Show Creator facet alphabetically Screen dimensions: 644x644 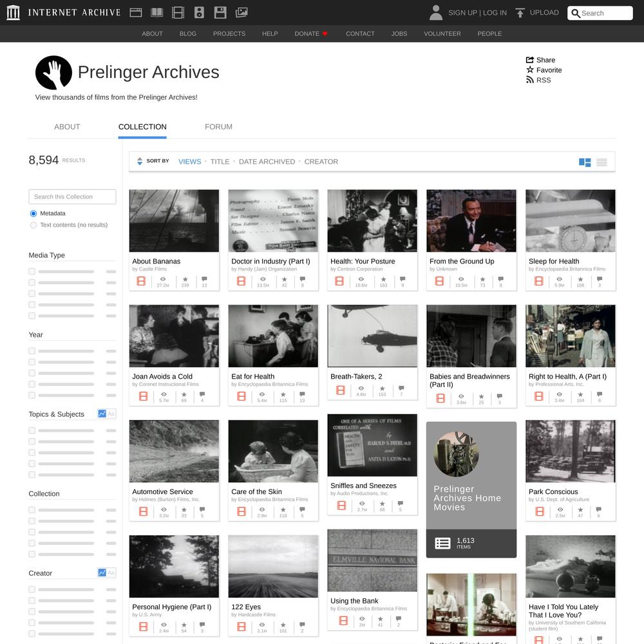pyautogui.click(x=111, y=573)
